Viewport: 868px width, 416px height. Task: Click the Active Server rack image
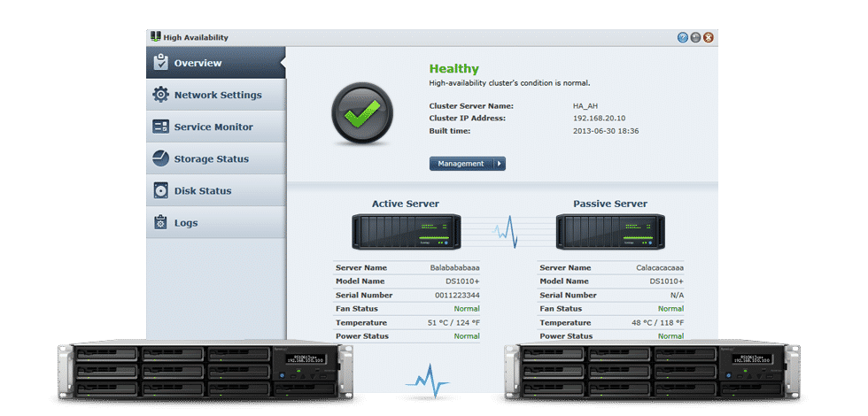407,231
